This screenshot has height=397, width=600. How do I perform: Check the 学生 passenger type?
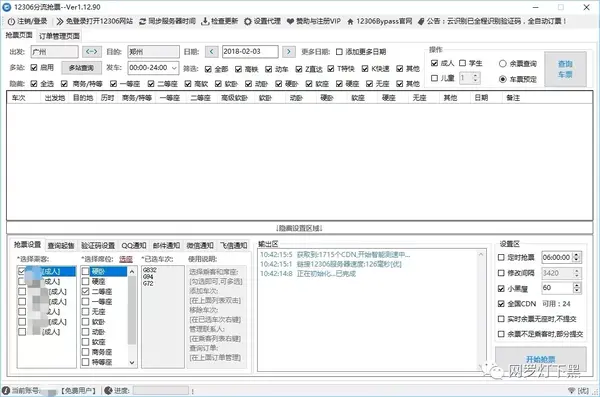point(463,63)
